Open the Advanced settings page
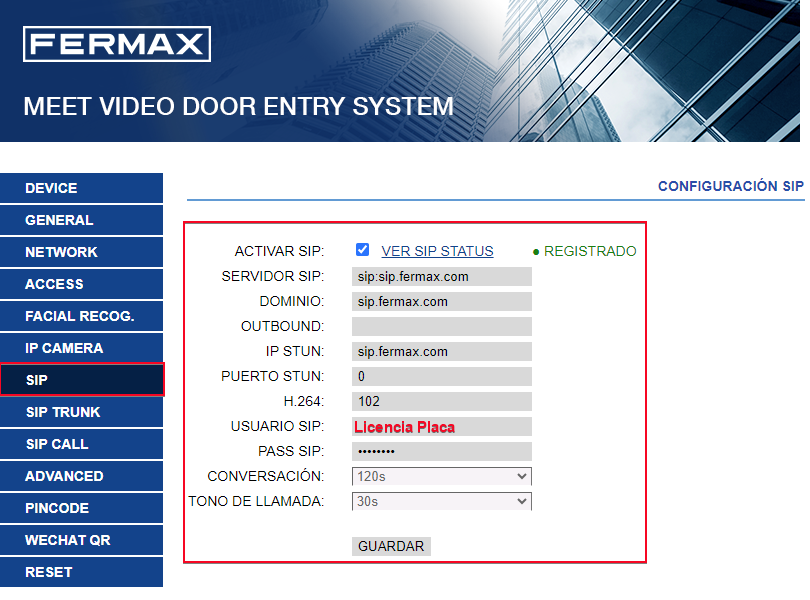810x600 pixels. tap(81, 476)
